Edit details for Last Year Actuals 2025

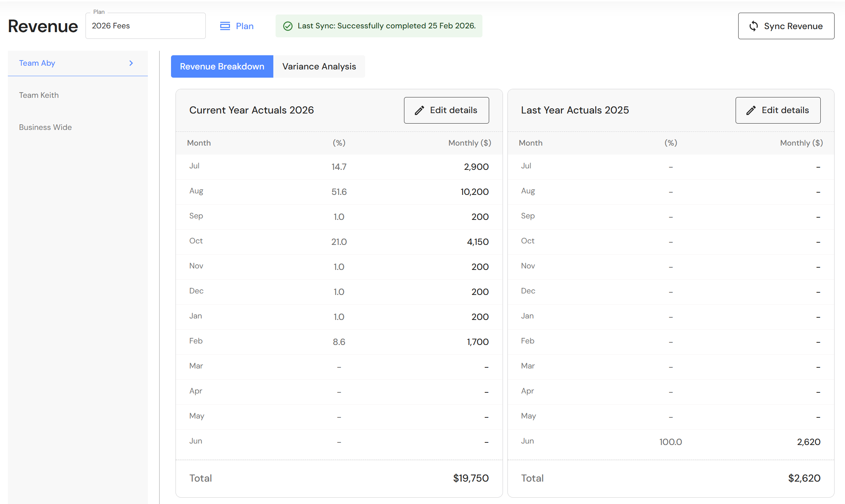778,110
